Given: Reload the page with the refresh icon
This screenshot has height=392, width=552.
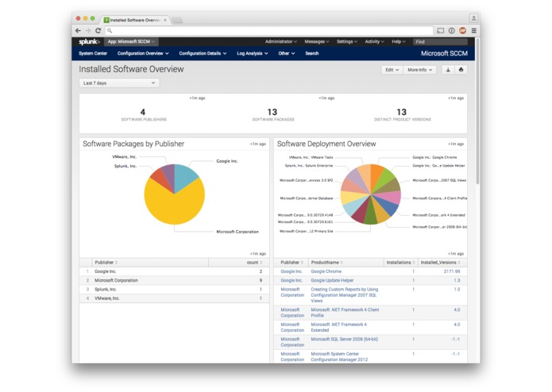Looking at the screenshot, I should click(x=98, y=31).
